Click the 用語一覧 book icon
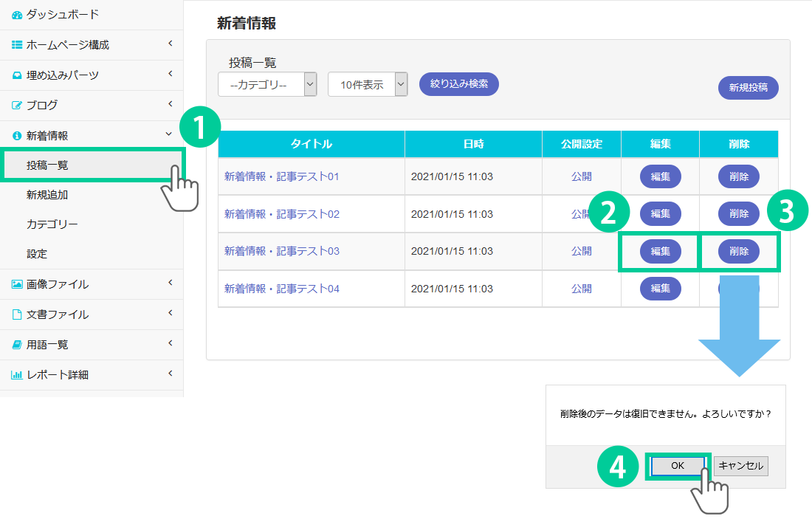Screen dimensions: 812x519 coord(17,345)
